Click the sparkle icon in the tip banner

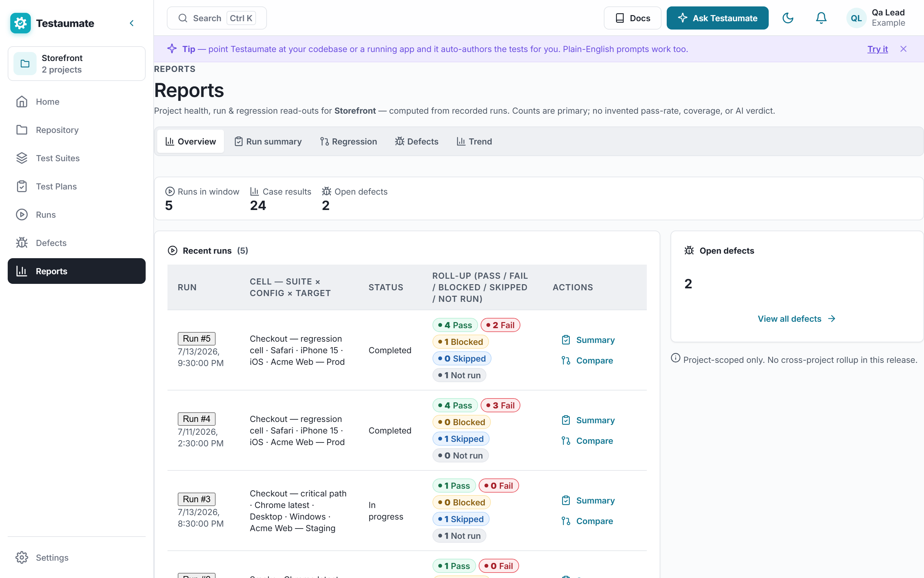pyautogui.click(x=172, y=49)
